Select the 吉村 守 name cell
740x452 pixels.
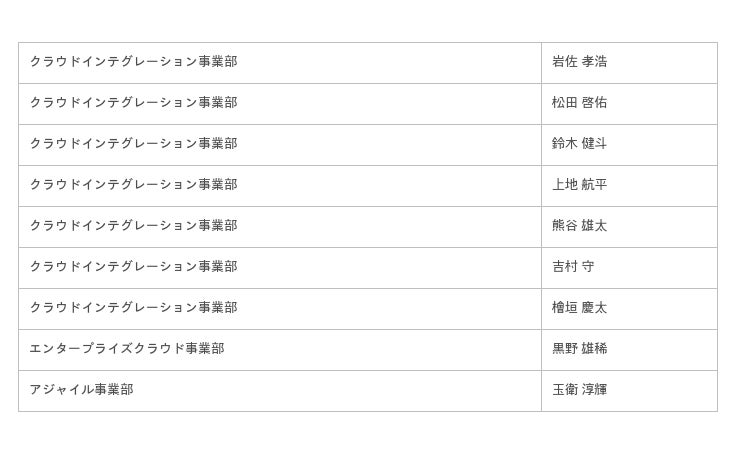574,267
